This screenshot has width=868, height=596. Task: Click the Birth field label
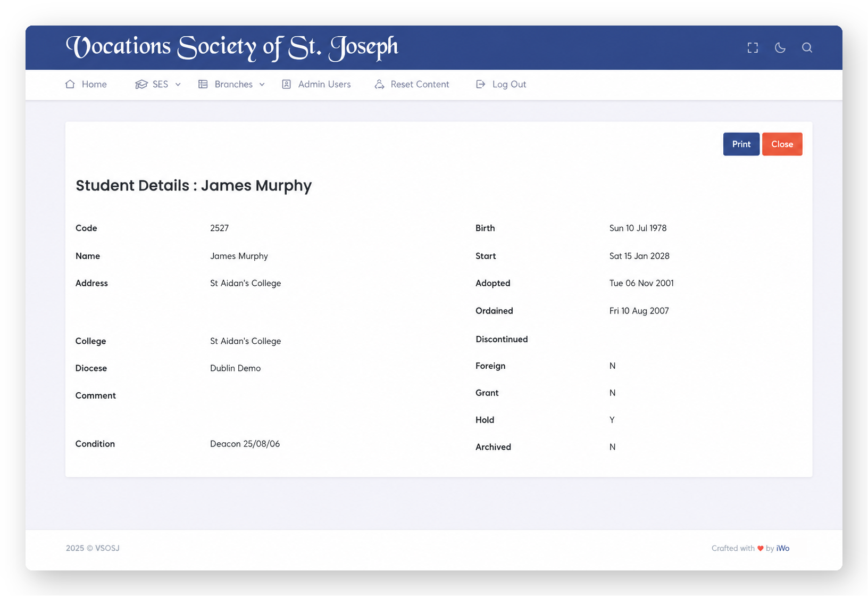click(485, 228)
